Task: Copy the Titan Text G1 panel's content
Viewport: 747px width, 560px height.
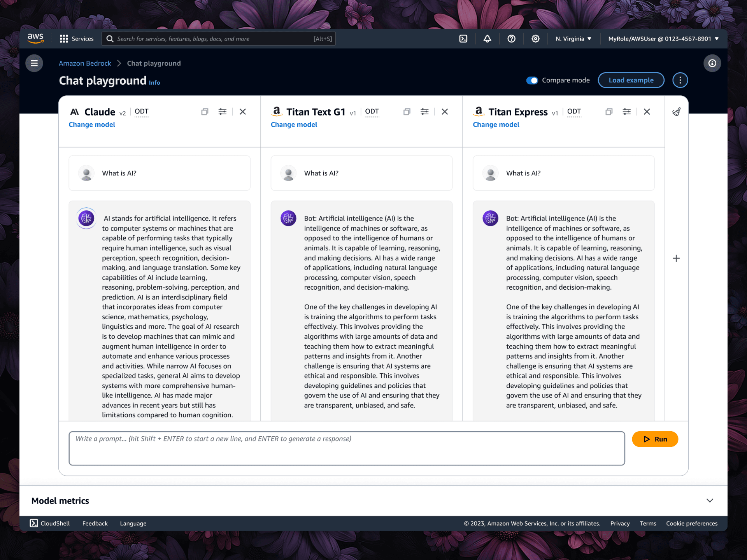Action: coord(407,112)
